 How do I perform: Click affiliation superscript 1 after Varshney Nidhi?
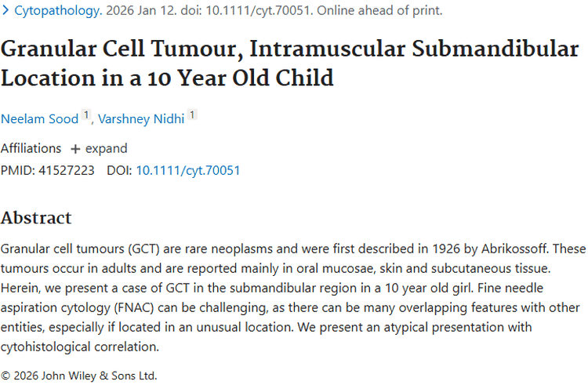click(x=192, y=116)
